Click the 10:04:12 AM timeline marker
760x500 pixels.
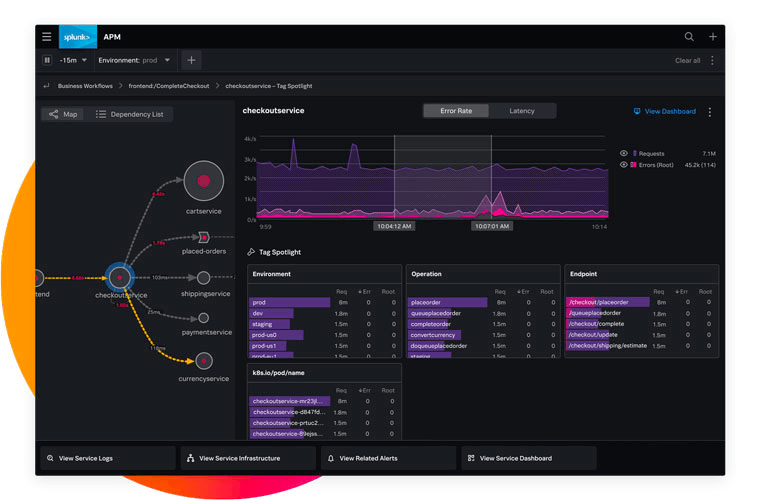[x=394, y=226]
